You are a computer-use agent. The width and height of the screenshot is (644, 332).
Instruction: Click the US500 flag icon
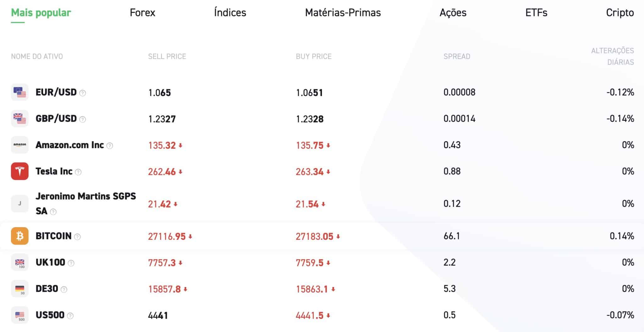click(x=20, y=315)
